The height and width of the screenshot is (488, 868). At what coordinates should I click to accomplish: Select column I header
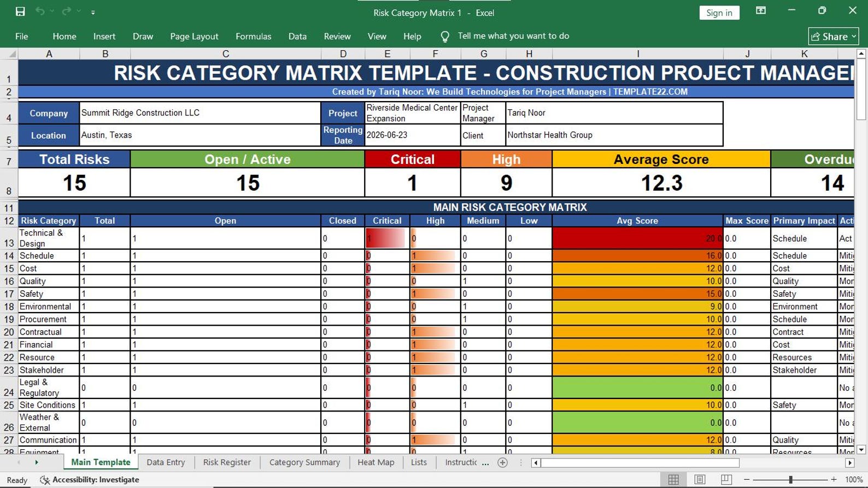point(637,54)
